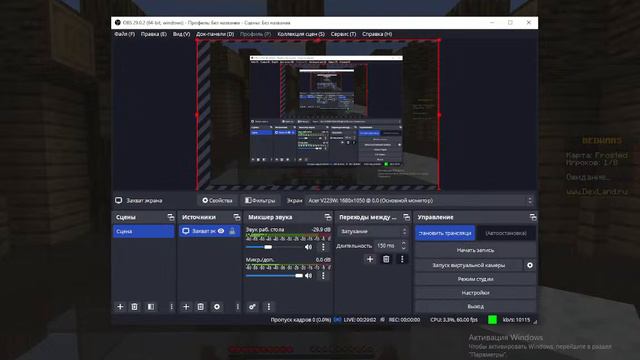This screenshot has height=360, width=640.
Task: Add a transition with plus icon
Action: (x=370, y=259)
